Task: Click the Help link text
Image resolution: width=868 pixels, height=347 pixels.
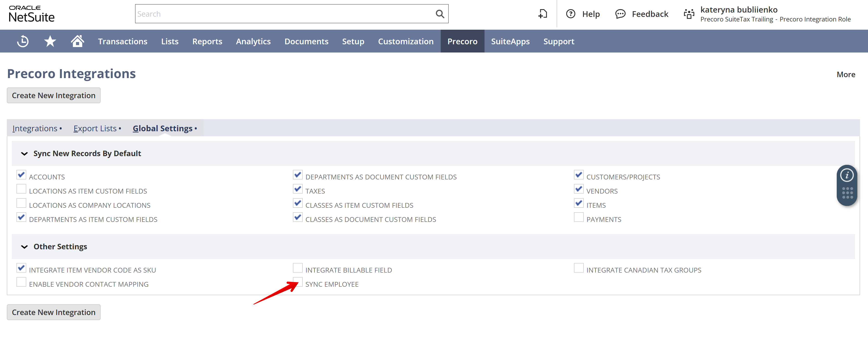Action: (x=591, y=14)
